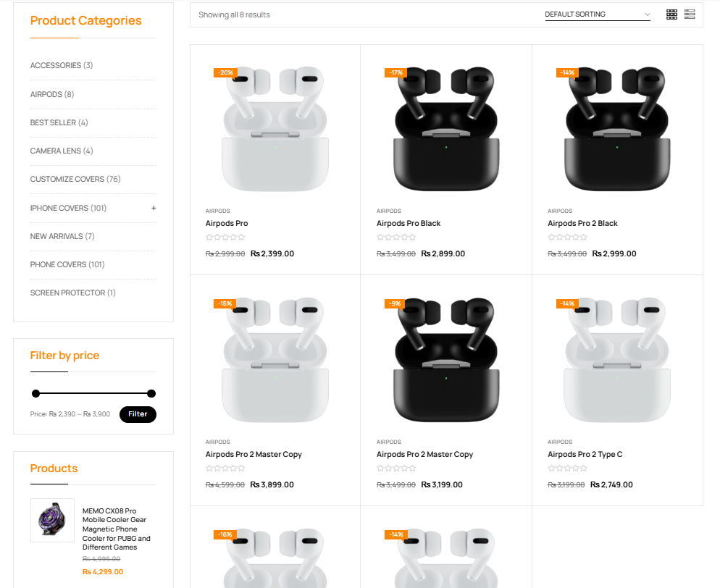This screenshot has width=720, height=588.
Task: Open the Airpods Pro 2 Black product image
Action: [617, 128]
